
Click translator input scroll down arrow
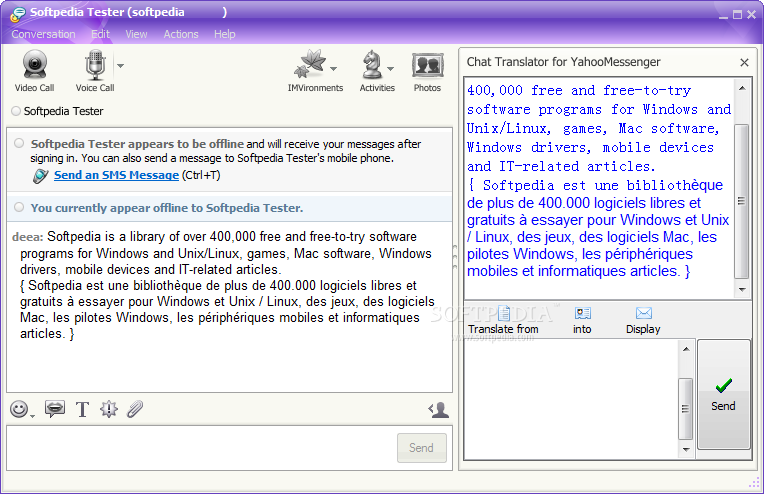(686, 450)
